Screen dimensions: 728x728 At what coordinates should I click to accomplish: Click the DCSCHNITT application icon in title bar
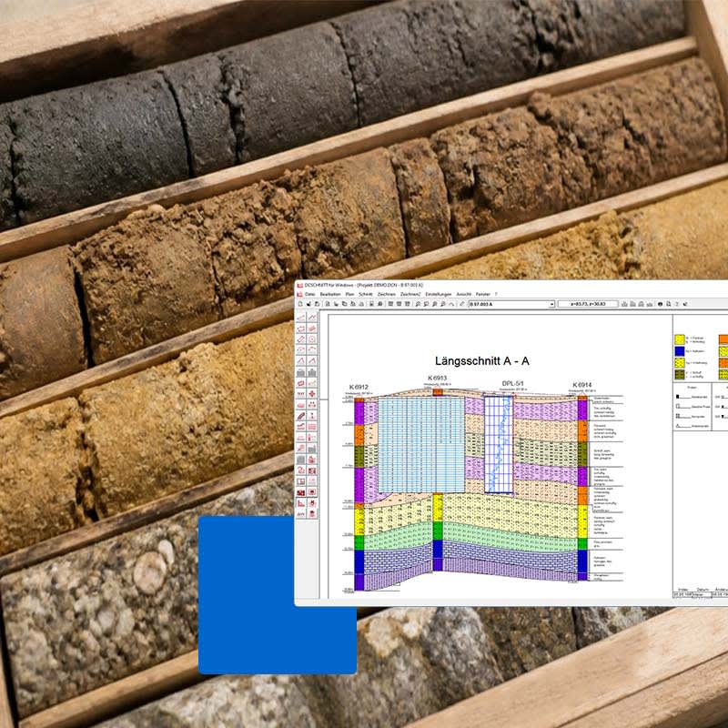click(x=300, y=285)
